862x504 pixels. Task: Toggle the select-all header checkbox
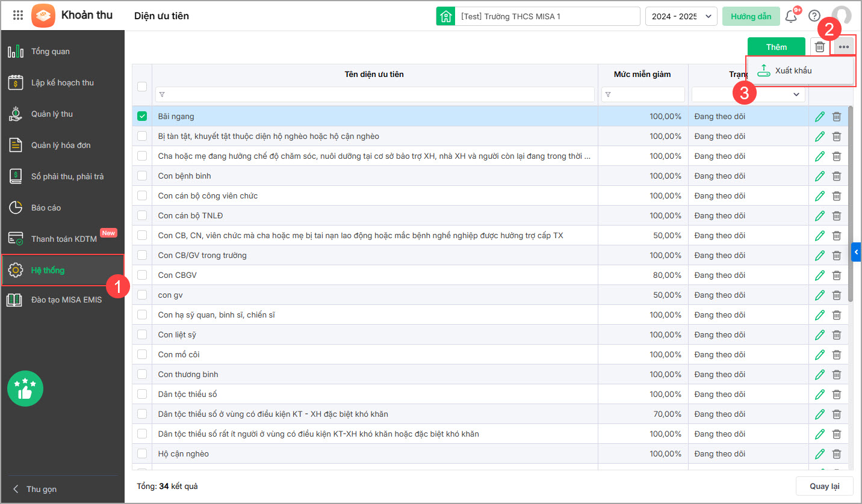[142, 87]
